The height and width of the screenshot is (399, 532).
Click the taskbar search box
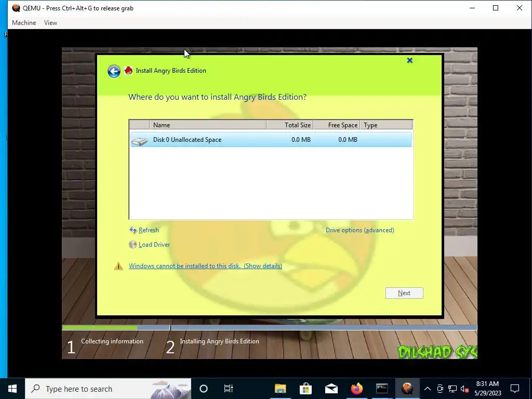coord(108,389)
